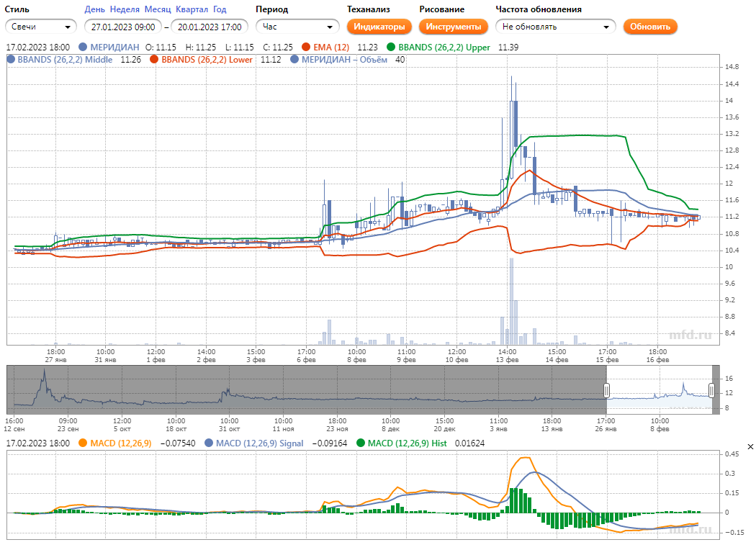Click the start date field 27.01.2023 09:00
The width and height of the screenshot is (756, 550).
[x=123, y=27]
